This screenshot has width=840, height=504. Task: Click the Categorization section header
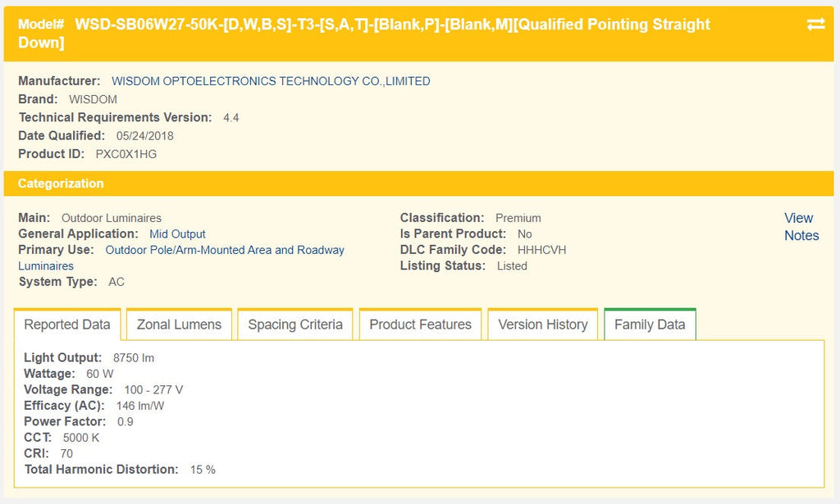pyautogui.click(x=62, y=184)
